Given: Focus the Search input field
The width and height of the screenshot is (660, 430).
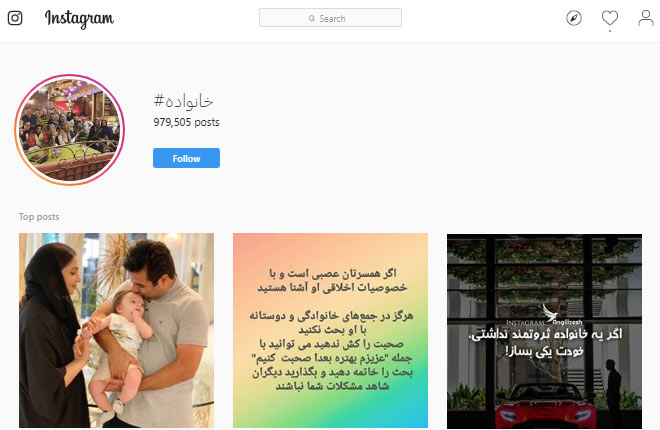Looking at the screenshot, I should 330,18.
